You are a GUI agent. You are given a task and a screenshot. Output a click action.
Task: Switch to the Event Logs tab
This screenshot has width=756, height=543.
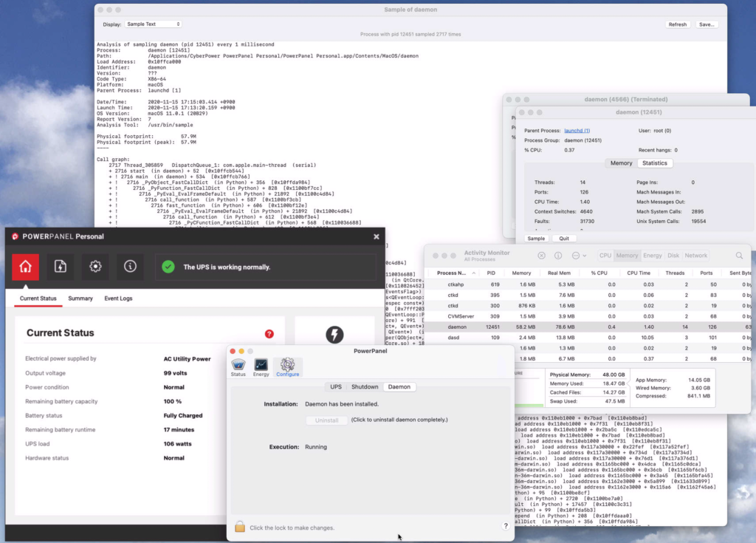tap(118, 298)
